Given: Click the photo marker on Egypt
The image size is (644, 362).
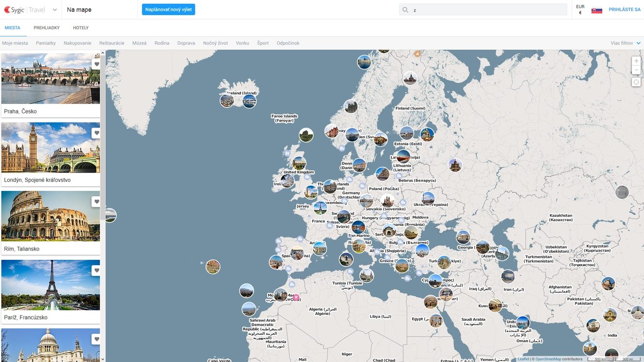Looking at the screenshot, I should click(436, 321).
